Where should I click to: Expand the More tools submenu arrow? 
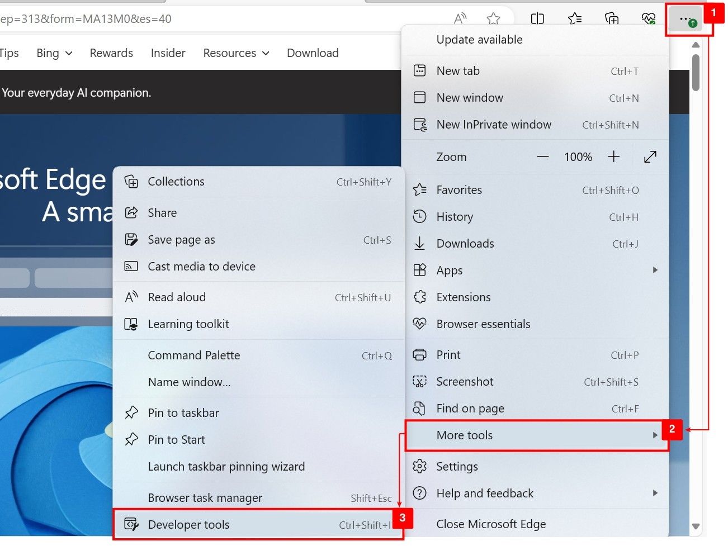click(x=655, y=435)
